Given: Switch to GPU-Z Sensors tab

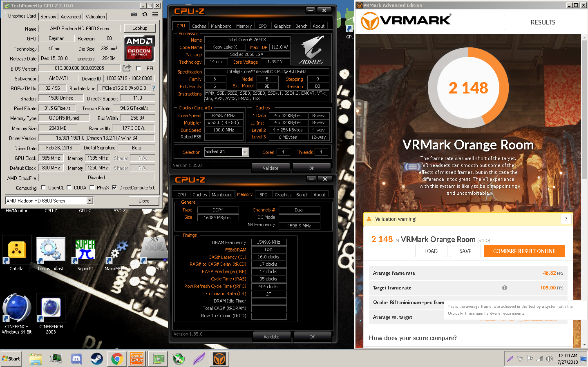Looking at the screenshot, I should pyautogui.click(x=48, y=17).
